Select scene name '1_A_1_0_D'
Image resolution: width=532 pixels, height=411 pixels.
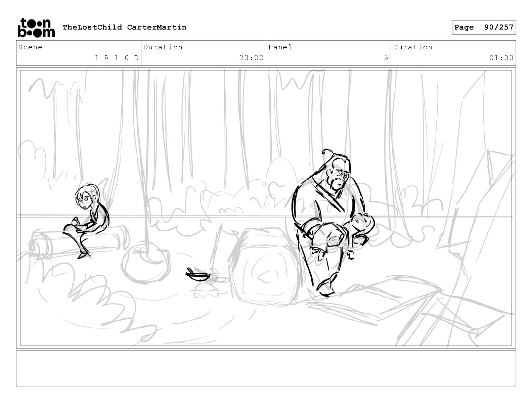pos(117,58)
